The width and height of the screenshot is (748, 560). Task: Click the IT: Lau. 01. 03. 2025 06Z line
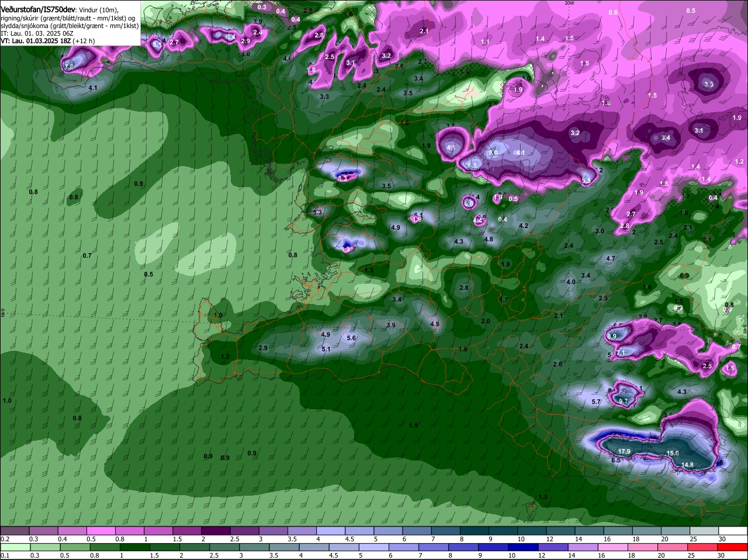click(36, 33)
